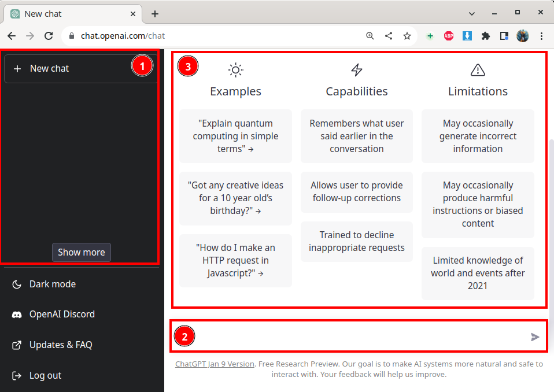
Task: Click the Show more button
Action: click(82, 252)
